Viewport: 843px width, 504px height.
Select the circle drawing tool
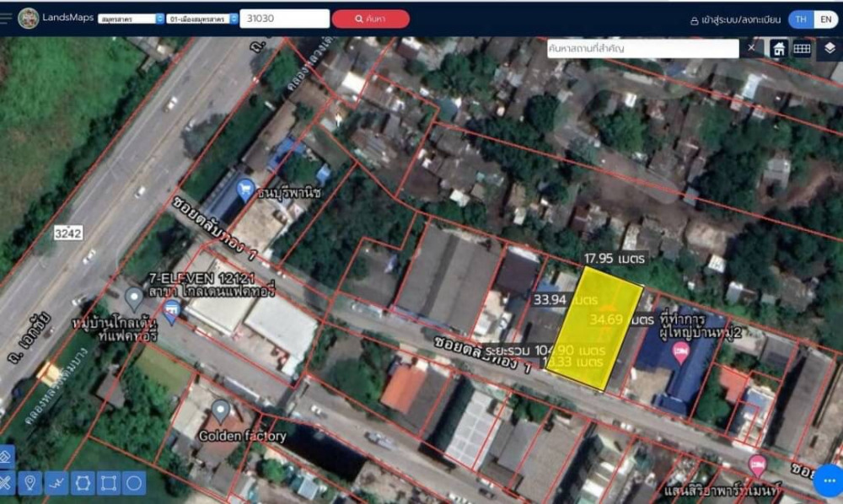pos(134,483)
